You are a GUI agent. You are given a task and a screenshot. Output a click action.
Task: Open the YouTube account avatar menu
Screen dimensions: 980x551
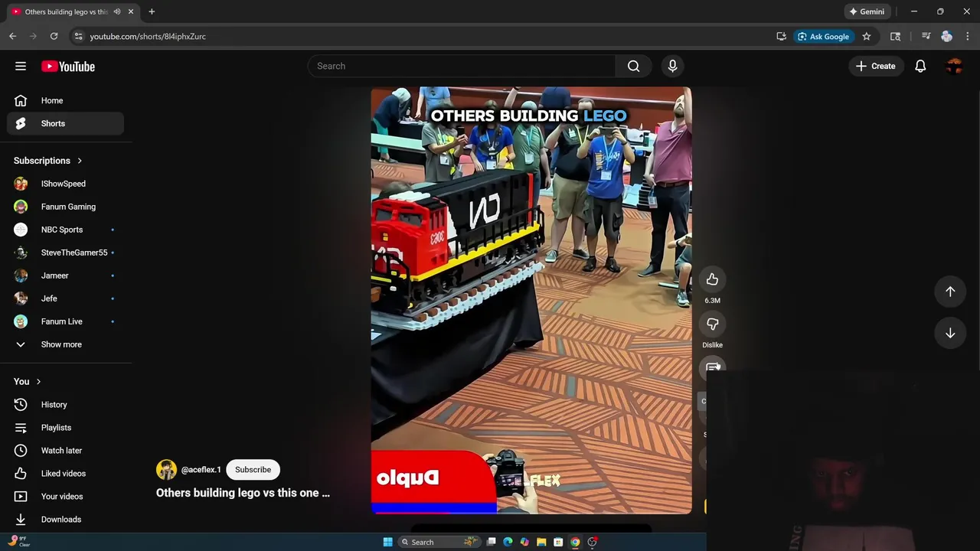click(954, 67)
